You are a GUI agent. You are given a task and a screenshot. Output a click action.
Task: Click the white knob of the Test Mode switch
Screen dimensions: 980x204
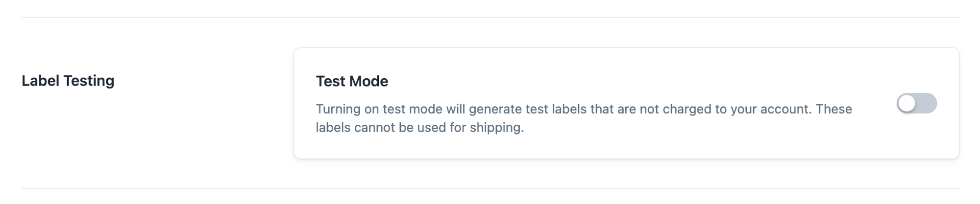coord(907,103)
